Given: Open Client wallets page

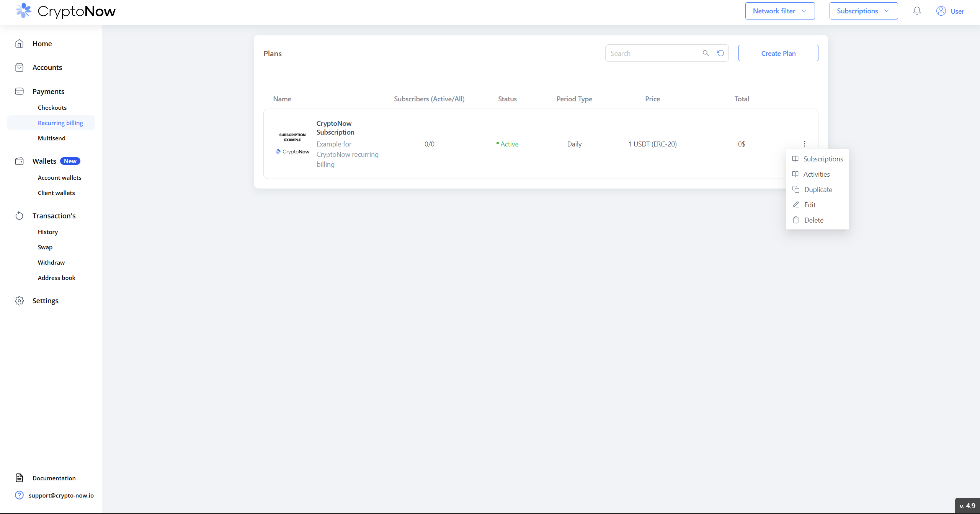Looking at the screenshot, I should 56,193.
